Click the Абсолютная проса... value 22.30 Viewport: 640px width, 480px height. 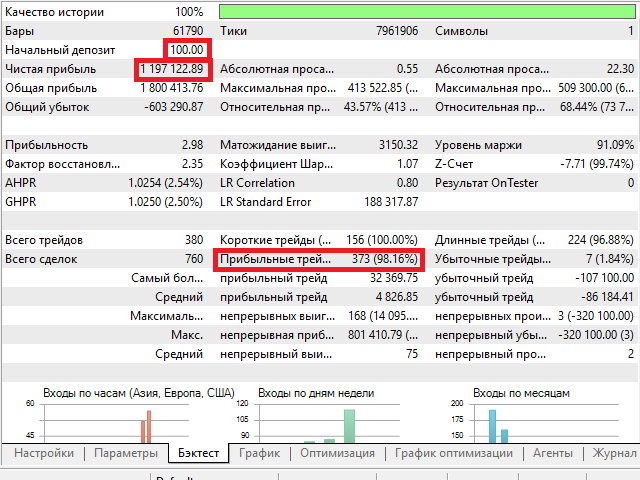tap(620, 69)
